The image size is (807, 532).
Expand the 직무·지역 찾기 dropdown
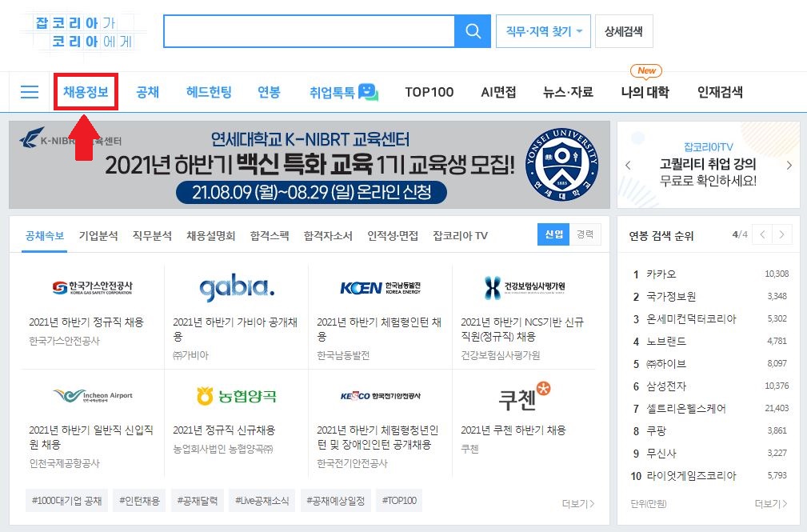tap(543, 31)
